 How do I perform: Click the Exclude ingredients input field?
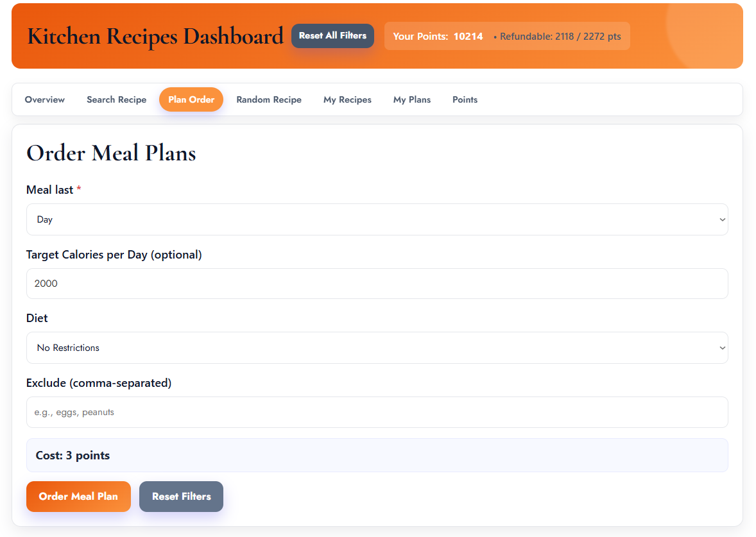pos(377,412)
